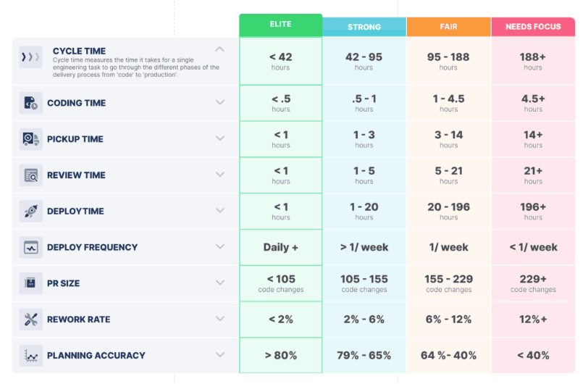588x384 pixels.
Task: Click the Planning Accuracy chart icon
Action: (x=30, y=355)
